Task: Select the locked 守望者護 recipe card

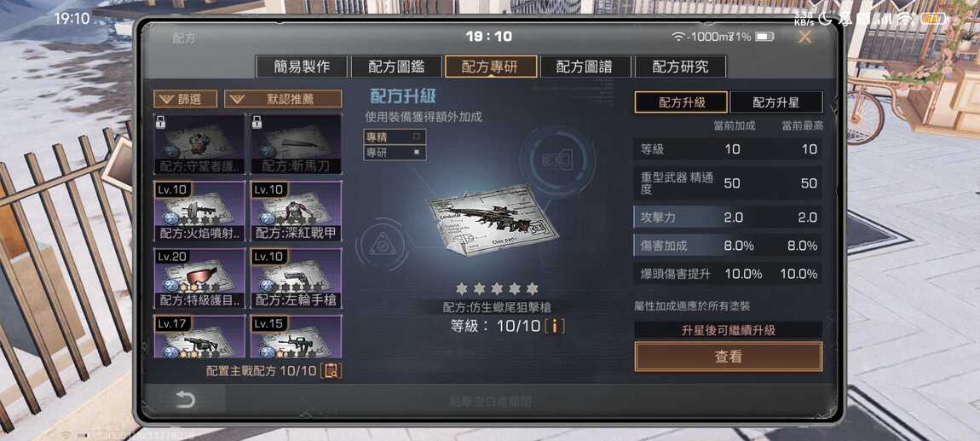Action: pos(199,144)
